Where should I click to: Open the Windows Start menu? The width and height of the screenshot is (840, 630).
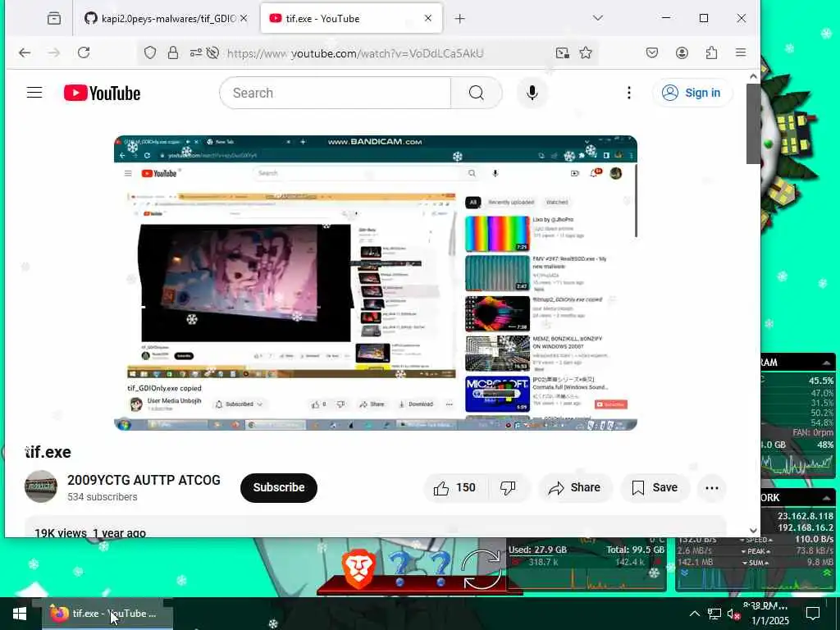click(20, 614)
